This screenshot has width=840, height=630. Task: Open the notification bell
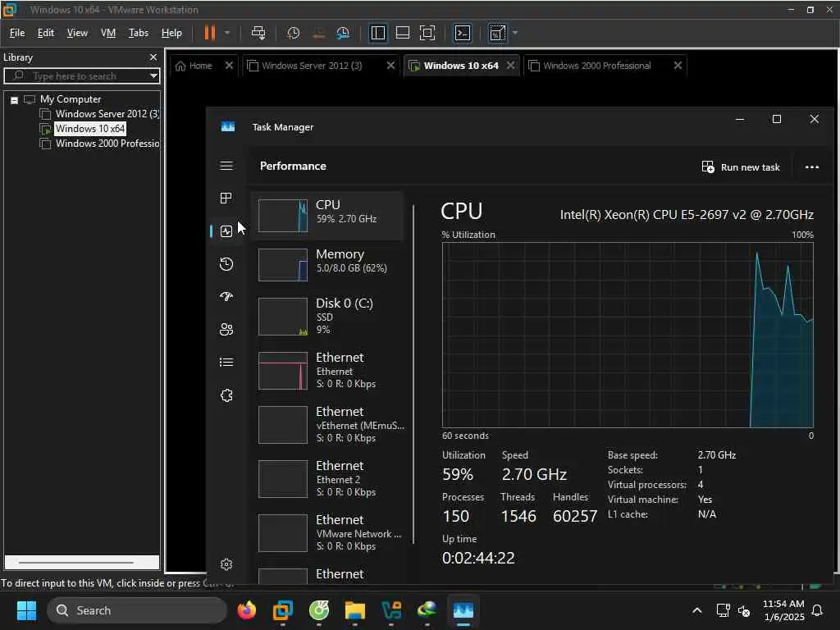point(818,610)
